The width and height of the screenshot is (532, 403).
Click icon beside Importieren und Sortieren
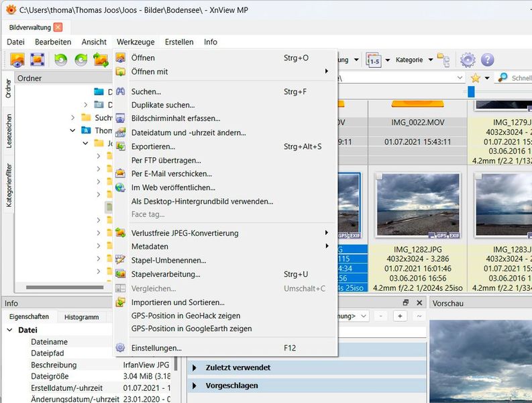point(121,302)
